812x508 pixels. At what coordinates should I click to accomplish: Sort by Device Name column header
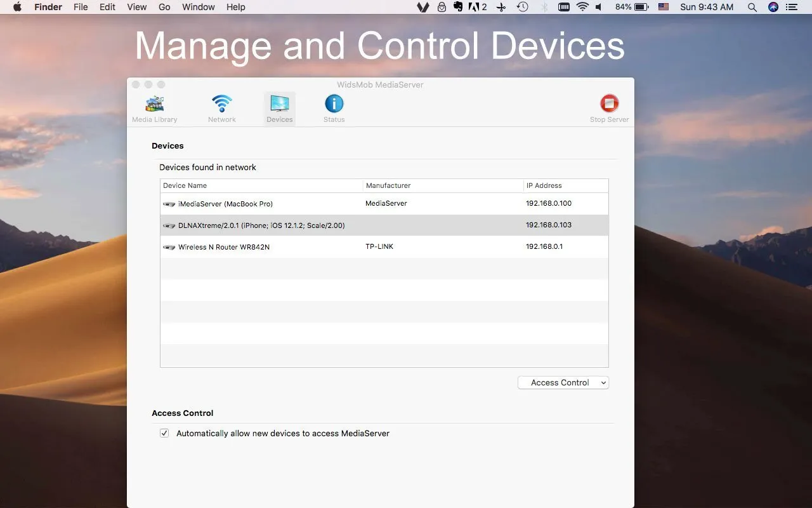(261, 185)
